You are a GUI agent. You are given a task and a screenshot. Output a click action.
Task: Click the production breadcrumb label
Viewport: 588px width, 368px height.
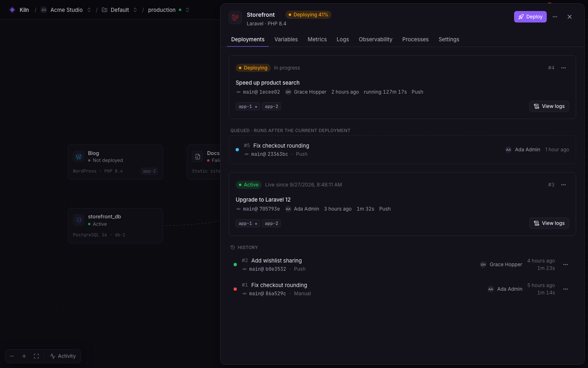[162, 10]
